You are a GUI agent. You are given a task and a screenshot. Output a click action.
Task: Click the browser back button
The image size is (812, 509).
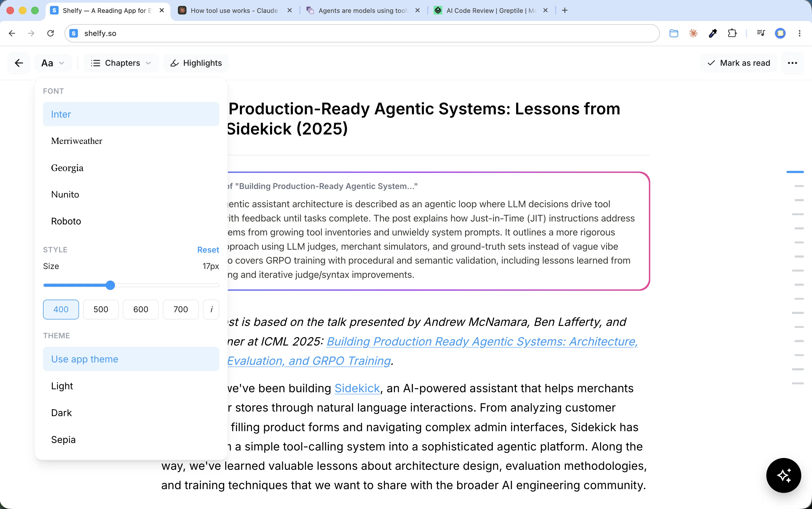pyautogui.click(x=12, y=33)
